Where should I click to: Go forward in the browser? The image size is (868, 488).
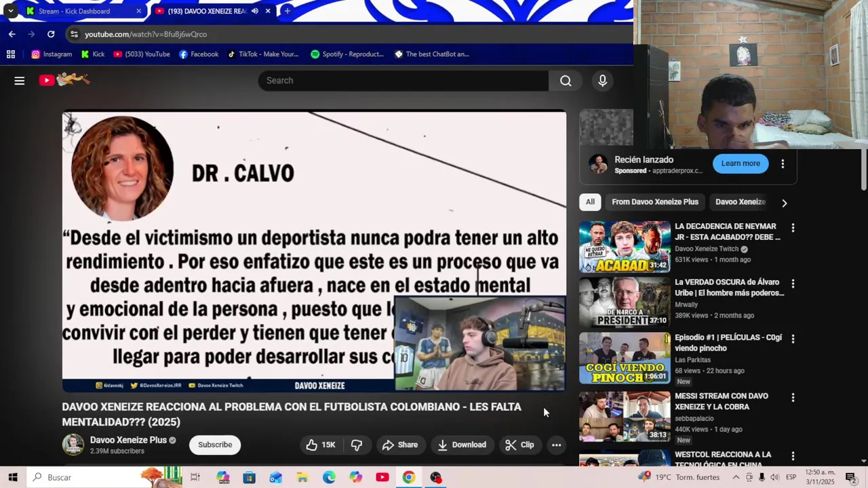click(31, 34)
